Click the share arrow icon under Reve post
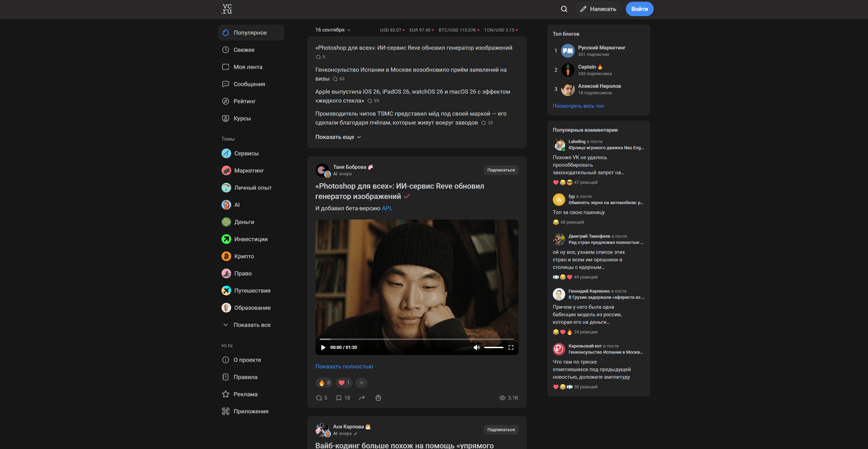The height and width of the screenshot is (449, 868). tap(362, 398)
